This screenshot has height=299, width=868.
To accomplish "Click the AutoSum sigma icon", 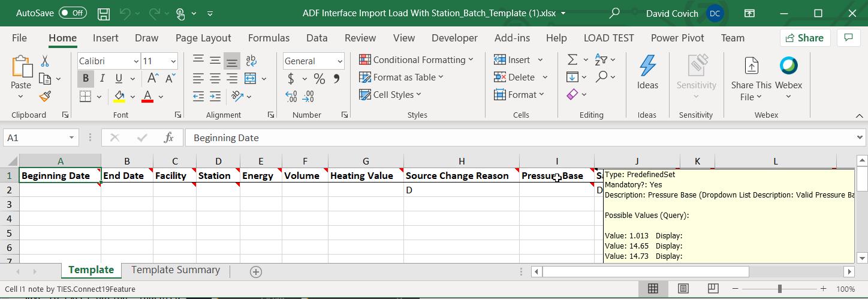I will click(x=572, y=60).
